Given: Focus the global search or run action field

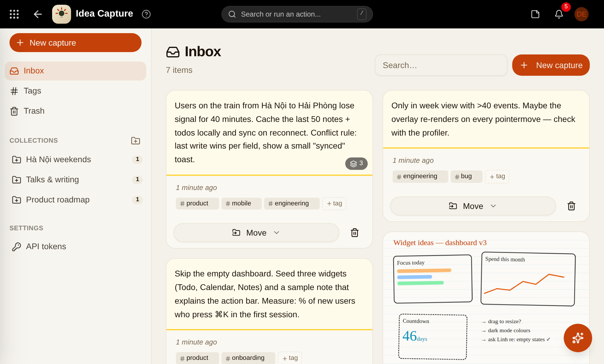Looking at the screenshot, I should [x=297, y=14].
